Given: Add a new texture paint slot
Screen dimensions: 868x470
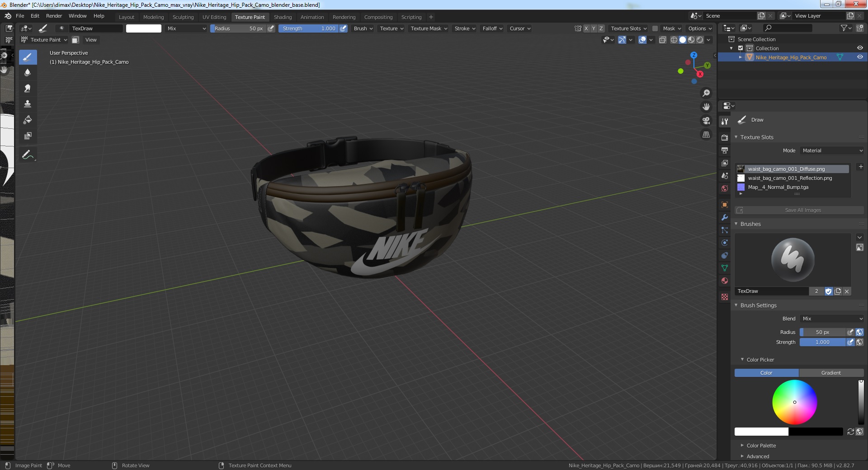Looking at the screenshot, I should pos(860,167).
